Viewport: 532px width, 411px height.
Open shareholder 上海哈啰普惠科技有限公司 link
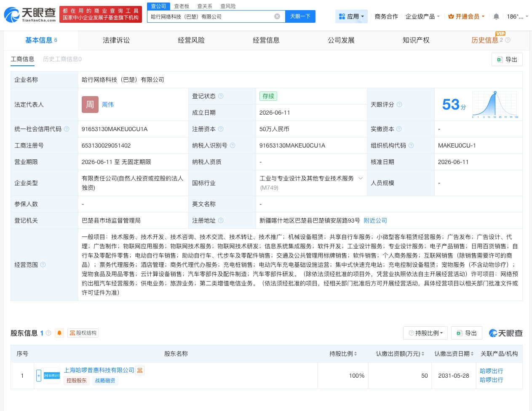[99, 370]
